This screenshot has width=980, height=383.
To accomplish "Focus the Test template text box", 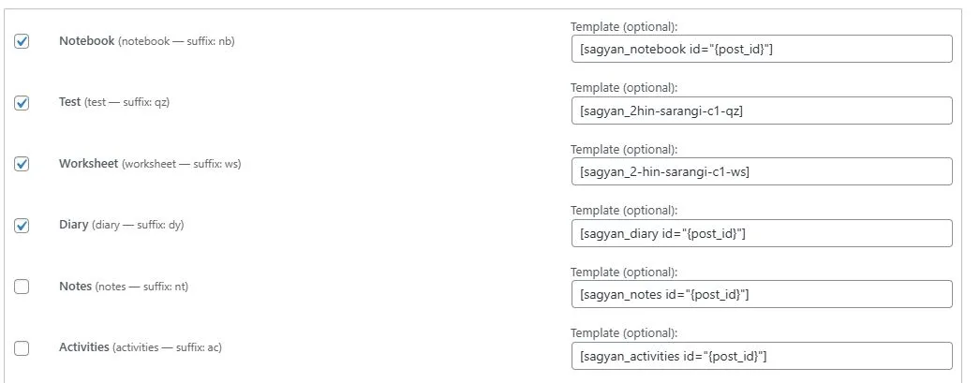I will click(761, 110).
